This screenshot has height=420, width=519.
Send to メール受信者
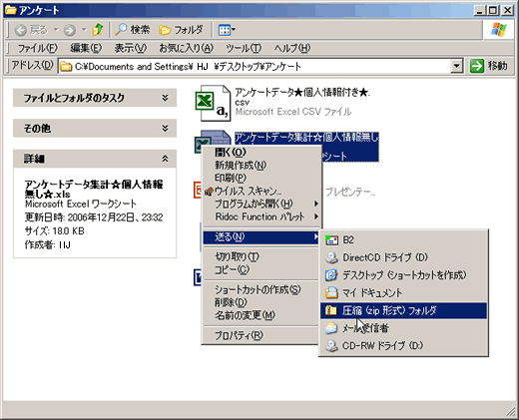(x=403, y=328)
